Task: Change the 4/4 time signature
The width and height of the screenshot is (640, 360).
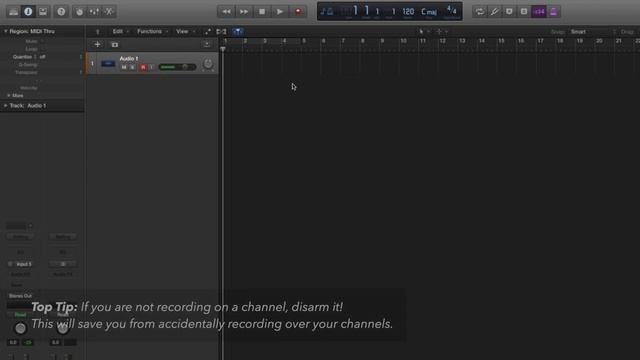Action: (451, 10)
